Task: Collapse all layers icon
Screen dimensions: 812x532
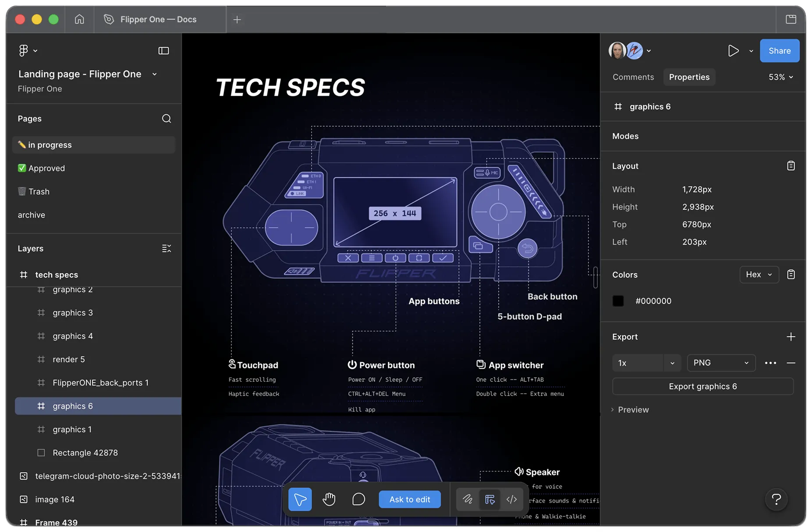Action: 167,248
